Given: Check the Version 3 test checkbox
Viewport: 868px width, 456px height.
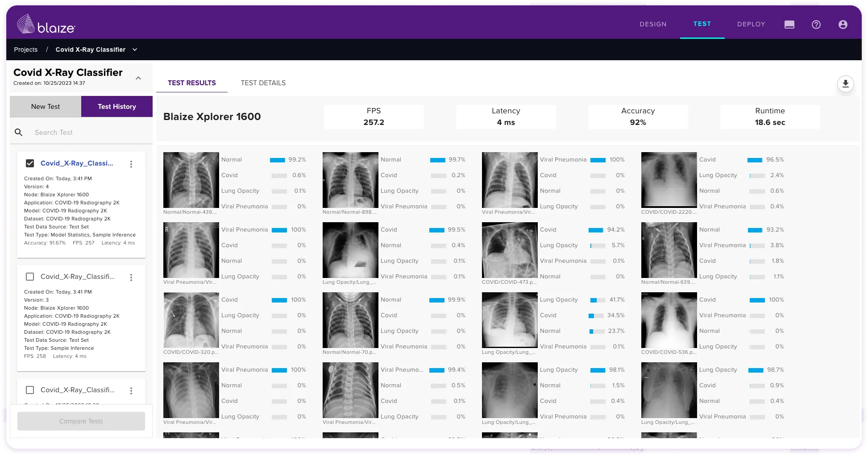Looking at the screenshot, I should click(x=30, y=277).
